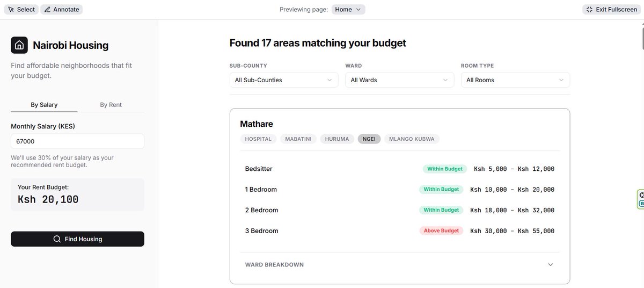Open the All Wards dropdown
The height and width of the screenshot is (288, 644).
[x=399, y=80]
